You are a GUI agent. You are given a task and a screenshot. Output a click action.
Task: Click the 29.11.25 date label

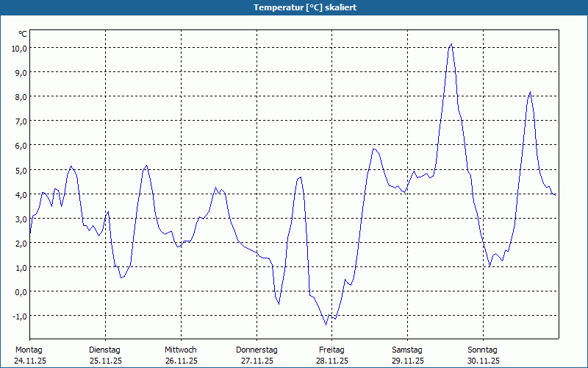pyautogui.click(x=408, y=361)
